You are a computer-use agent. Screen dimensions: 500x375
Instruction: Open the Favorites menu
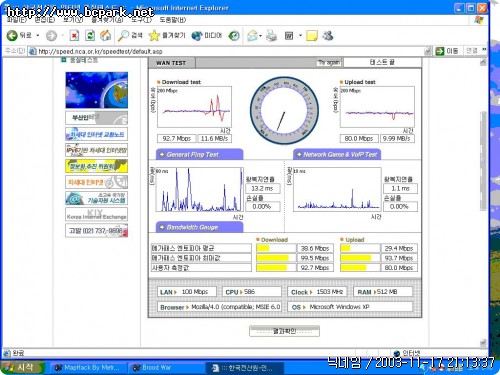tap(107, 20)
